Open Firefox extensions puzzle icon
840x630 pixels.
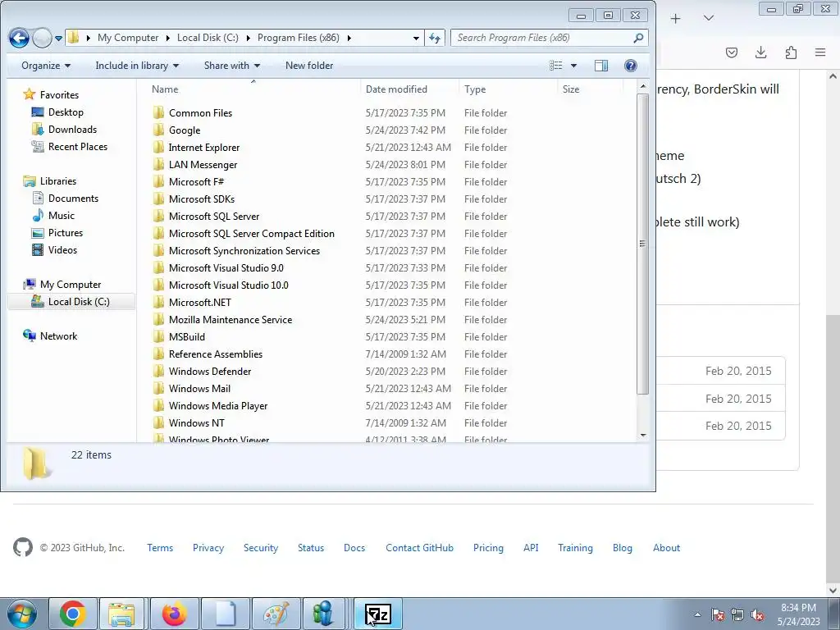(791, 52)
